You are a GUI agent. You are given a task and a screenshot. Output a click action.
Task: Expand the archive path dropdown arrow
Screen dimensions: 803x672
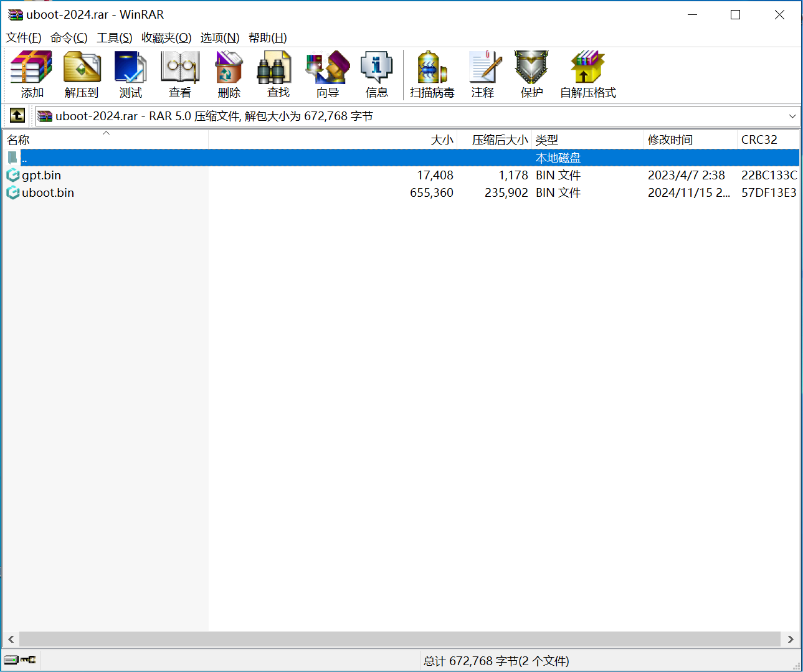tap(792, 116)
